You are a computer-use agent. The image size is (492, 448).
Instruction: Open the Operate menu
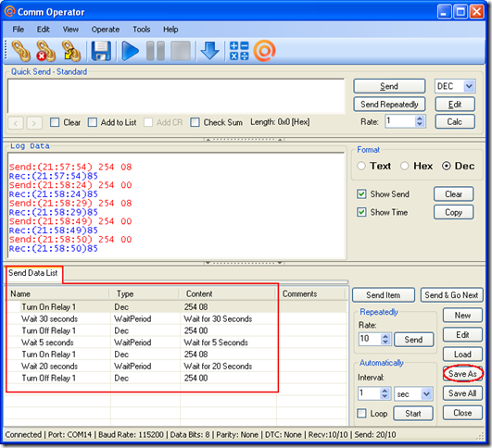point(106,30)
